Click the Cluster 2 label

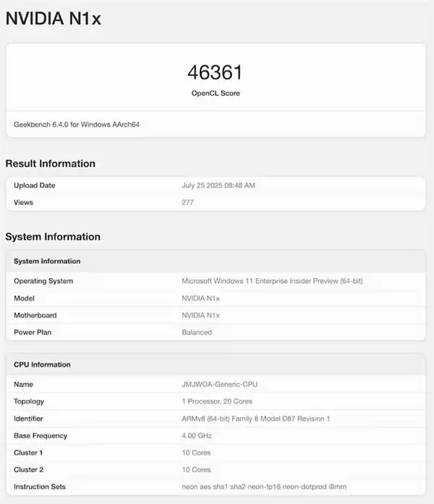pyautogui.click(x=28, y=470)
